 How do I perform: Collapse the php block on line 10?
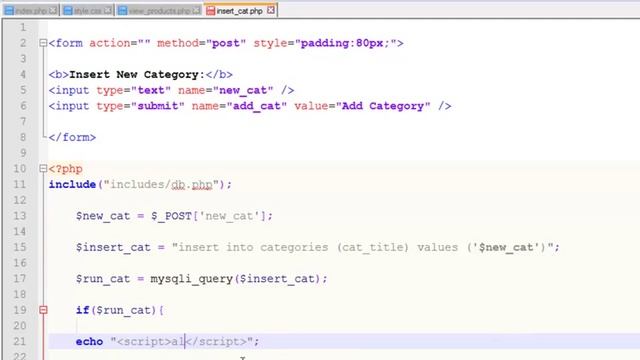[x=43, y=169]
